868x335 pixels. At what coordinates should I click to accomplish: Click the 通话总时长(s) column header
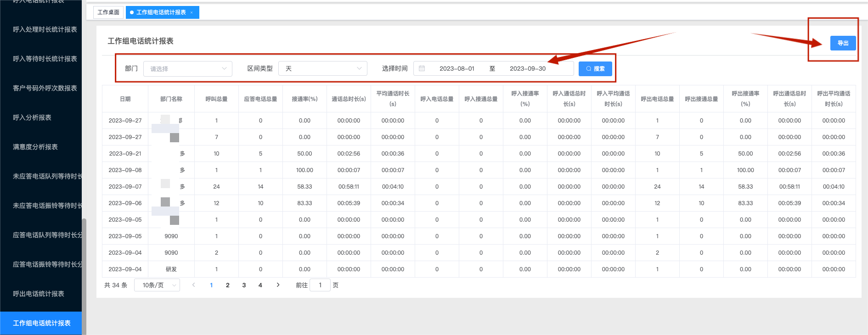pos(349,99)
